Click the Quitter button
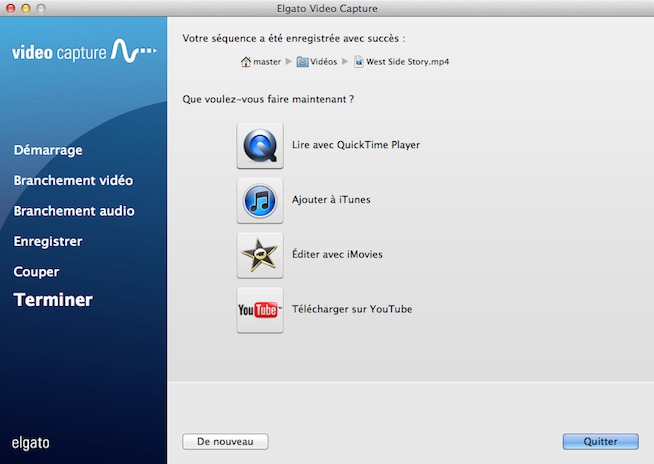Image resolution: width=654 pixels, height=464 pixels. (x=600, y=441)
